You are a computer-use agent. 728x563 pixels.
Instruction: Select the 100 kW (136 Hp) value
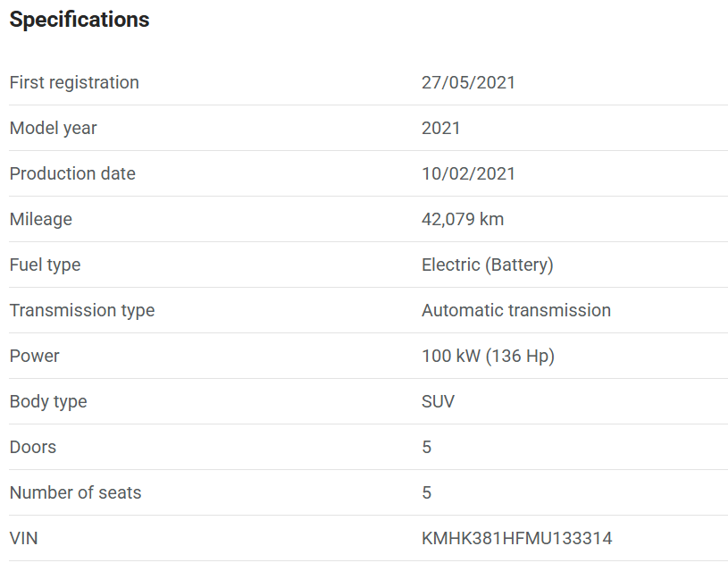(488, 356)
